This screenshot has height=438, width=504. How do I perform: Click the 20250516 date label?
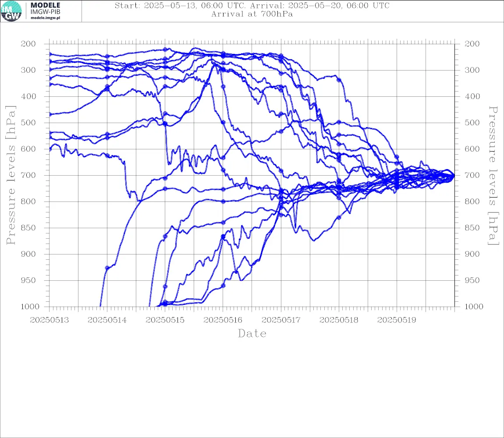click(x=223, y=320)
